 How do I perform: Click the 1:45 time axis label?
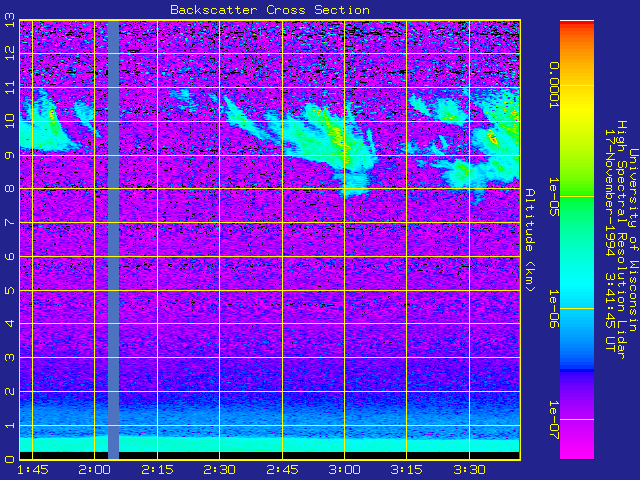click(32, 470)
